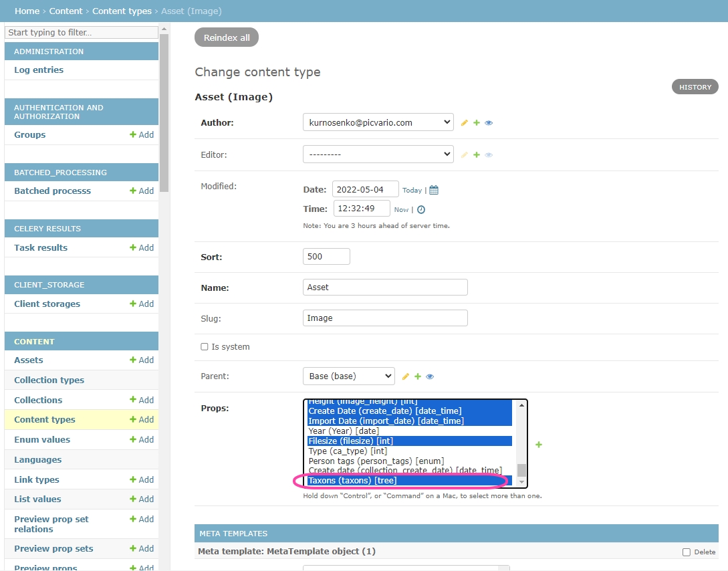The height and width of the screenshot is (571, 728).
Task: Edit selected Parent with pencil icon
Action: point(405,376)
